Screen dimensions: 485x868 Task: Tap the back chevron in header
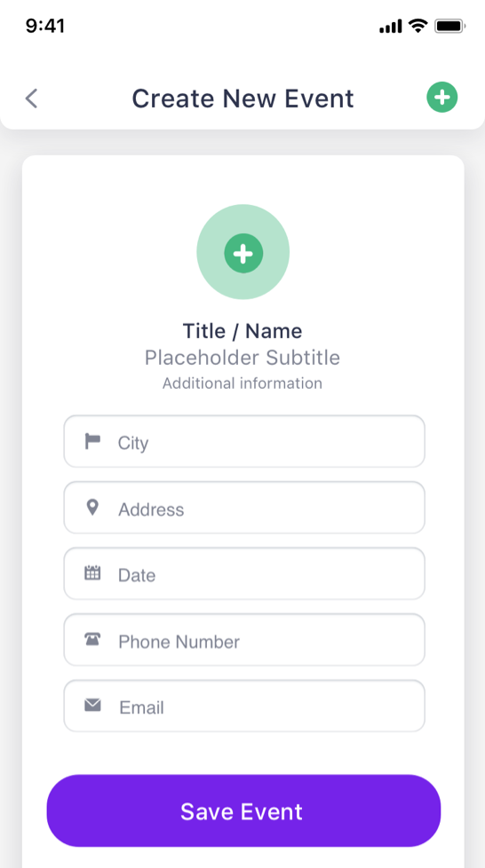click(32, 99)
